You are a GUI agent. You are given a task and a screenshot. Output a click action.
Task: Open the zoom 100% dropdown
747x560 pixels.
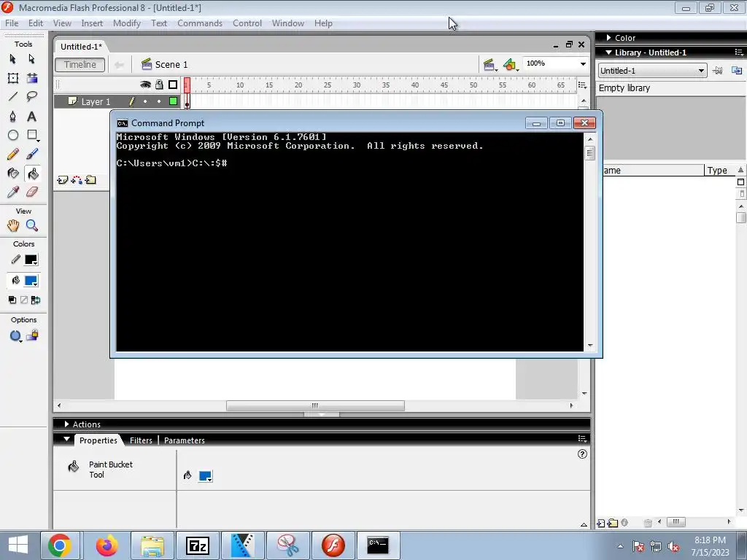coord(583,64)
